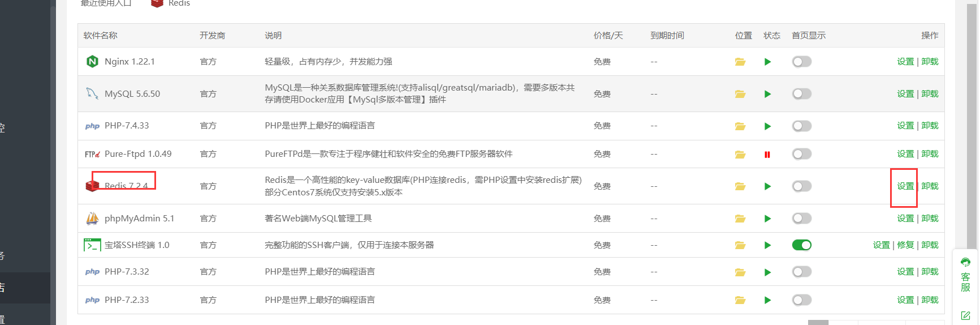Image resolution: width=980 pixels, height=325 pixels.
Task: Click the Nginx 1.22.1 name text
Action: (129, 62)
